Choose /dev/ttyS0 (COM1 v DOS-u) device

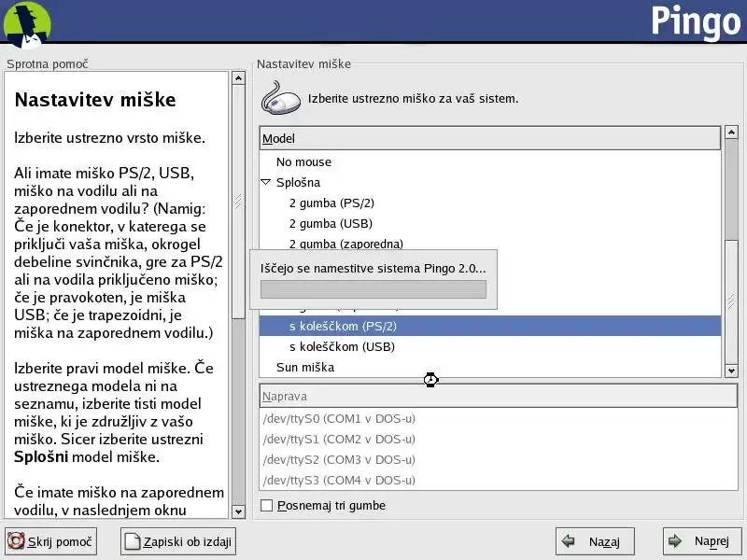tap(499, 418)
